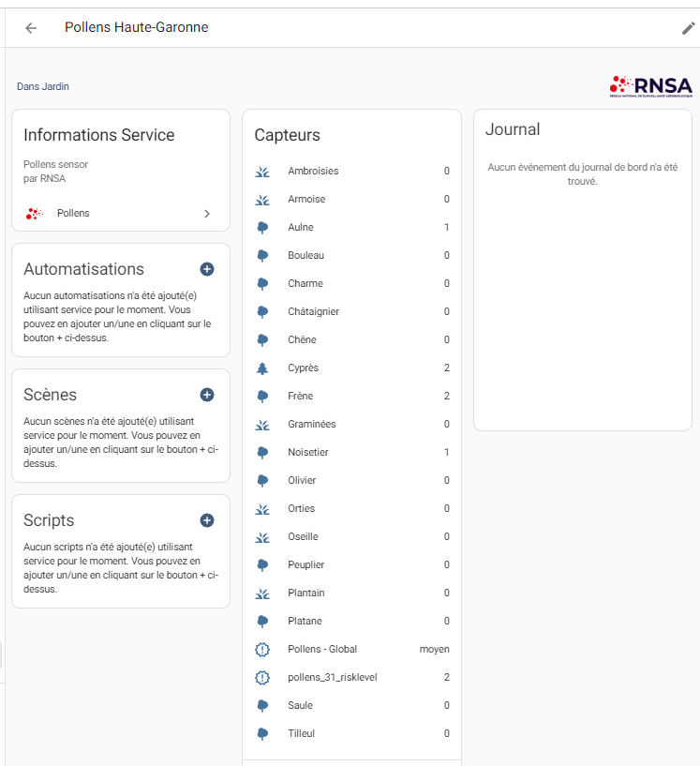This screenshot has width=700, height=766.
Task: Click the Ambroisies grass icon
Action: [x=262, y=171]
